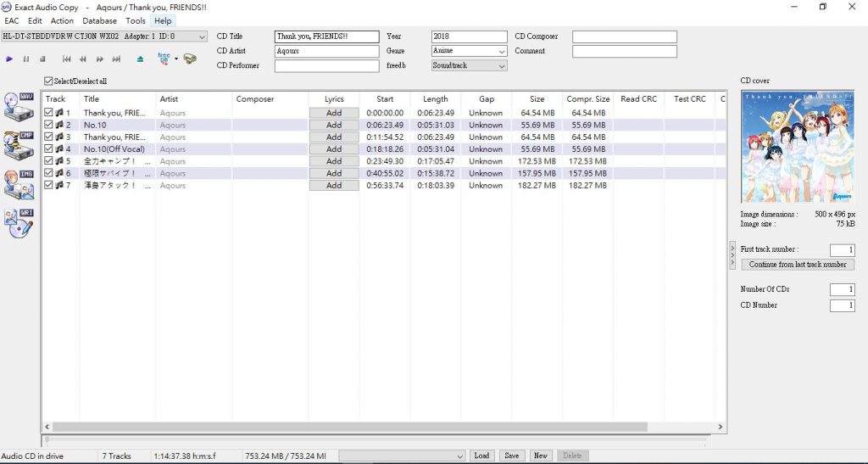Click the music note icon of track 5
Image resolution: width=868 pixels, height=464 pixels.
pyautogui.click(x=59, y=161)
